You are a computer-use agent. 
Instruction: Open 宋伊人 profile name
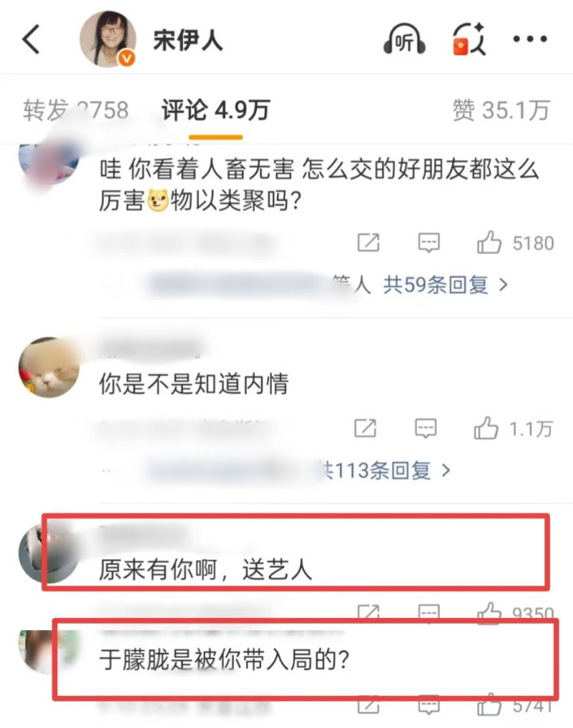click(x=188, y=40)
